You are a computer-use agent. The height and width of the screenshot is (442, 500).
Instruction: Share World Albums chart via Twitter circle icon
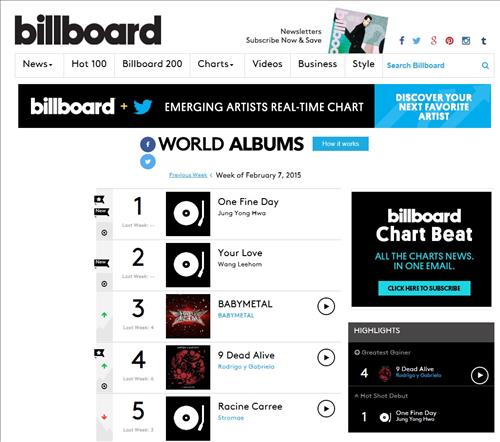[x=148, y=162]
